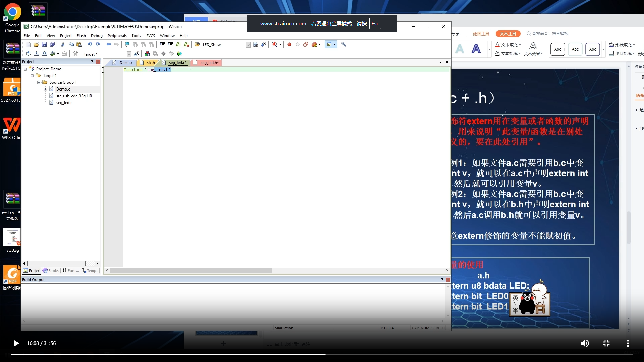
Task: Kill all breakpoints icon
Action: coord(314,44)
